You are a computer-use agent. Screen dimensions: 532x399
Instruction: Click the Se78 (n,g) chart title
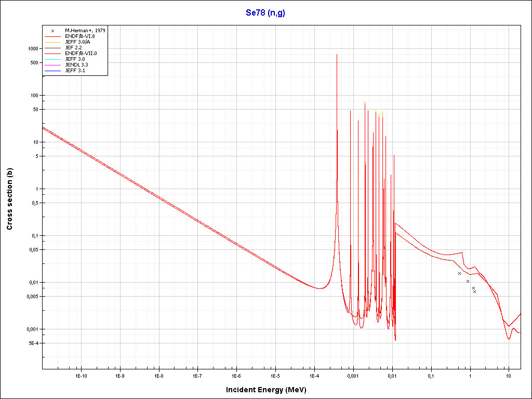[x=265, y=13]
